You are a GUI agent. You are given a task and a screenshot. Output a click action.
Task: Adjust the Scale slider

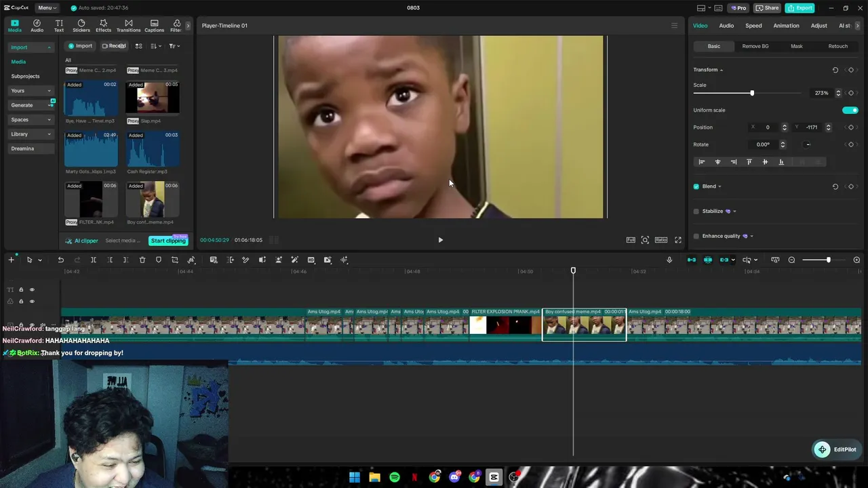click(752, 93)
